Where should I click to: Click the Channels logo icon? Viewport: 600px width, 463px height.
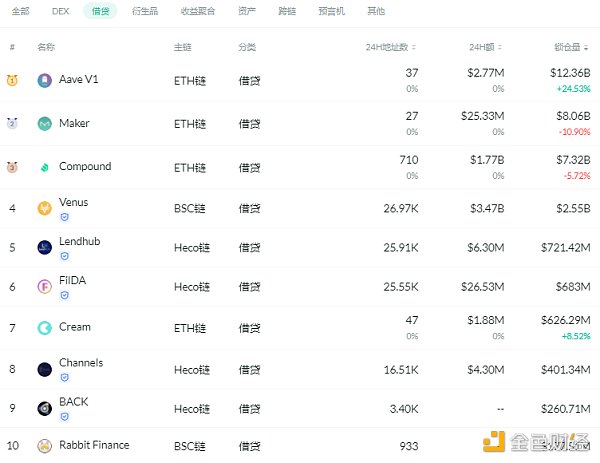[44, 369]
